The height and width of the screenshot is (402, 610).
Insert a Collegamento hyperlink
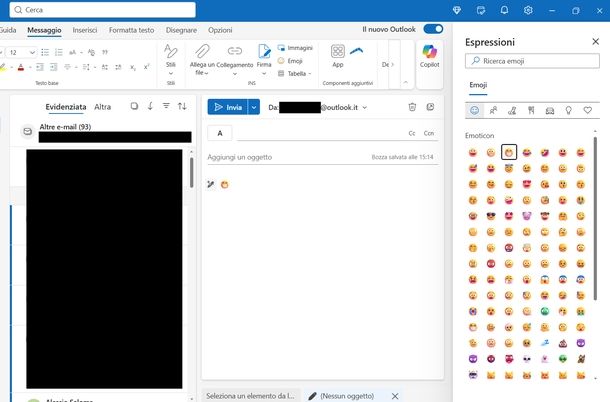[235, 60]
